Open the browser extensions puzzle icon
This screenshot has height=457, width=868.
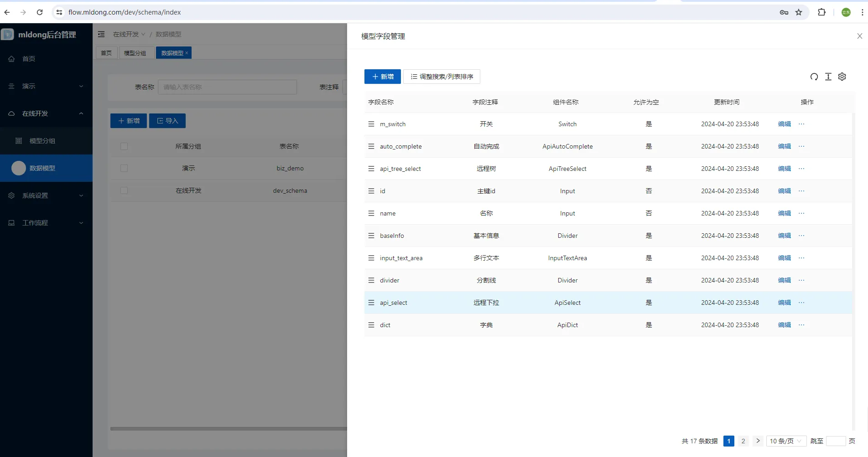click(821, 12)
